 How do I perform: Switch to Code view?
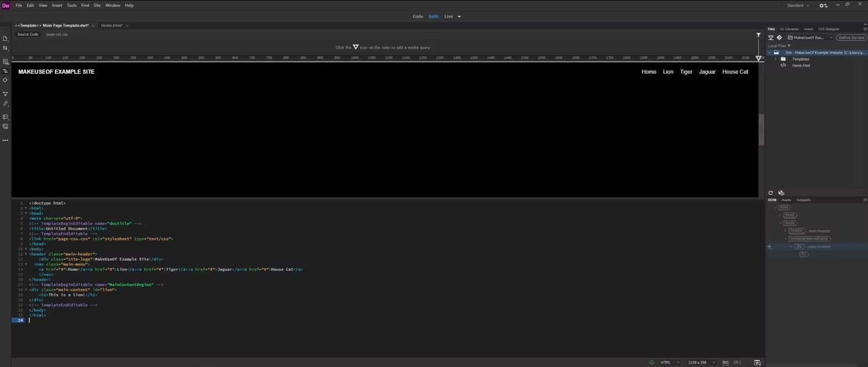(417, 16)
